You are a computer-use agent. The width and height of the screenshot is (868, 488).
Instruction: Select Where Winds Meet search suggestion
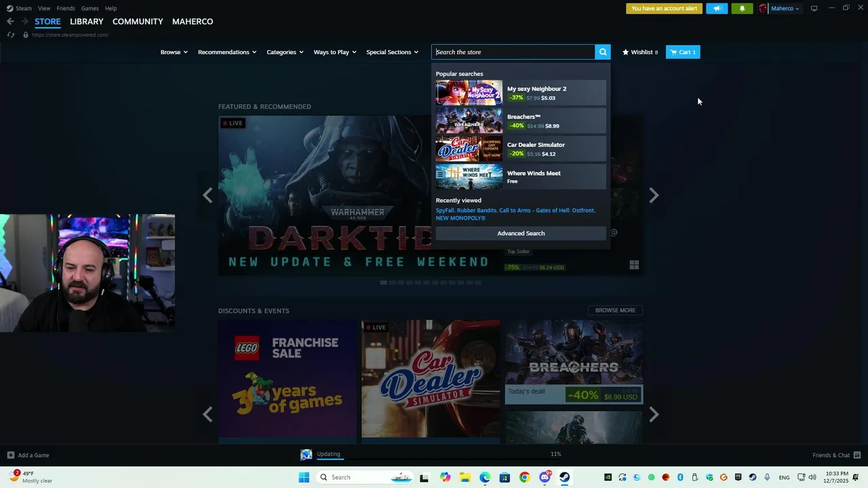[521, 177]
